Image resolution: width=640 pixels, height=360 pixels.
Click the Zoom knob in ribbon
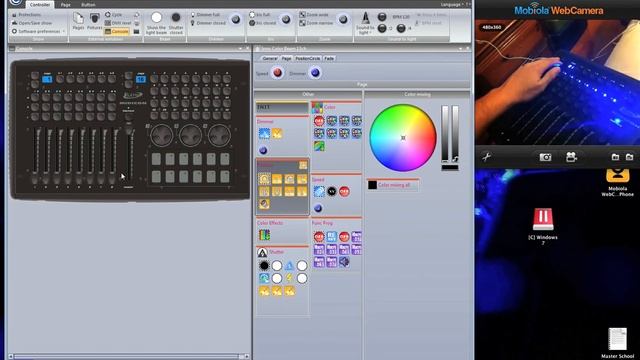(x=343, y=19)
